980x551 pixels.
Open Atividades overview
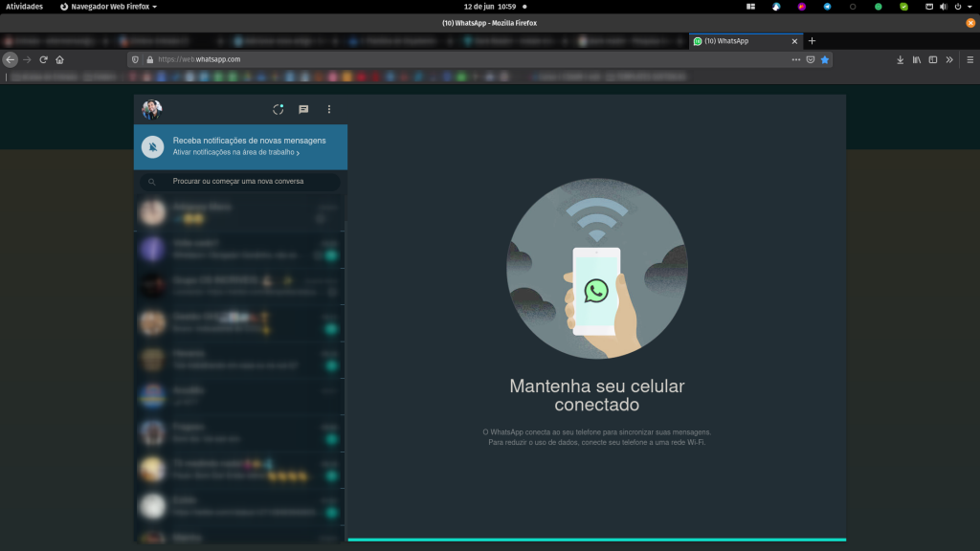click(x=24, y=7)
